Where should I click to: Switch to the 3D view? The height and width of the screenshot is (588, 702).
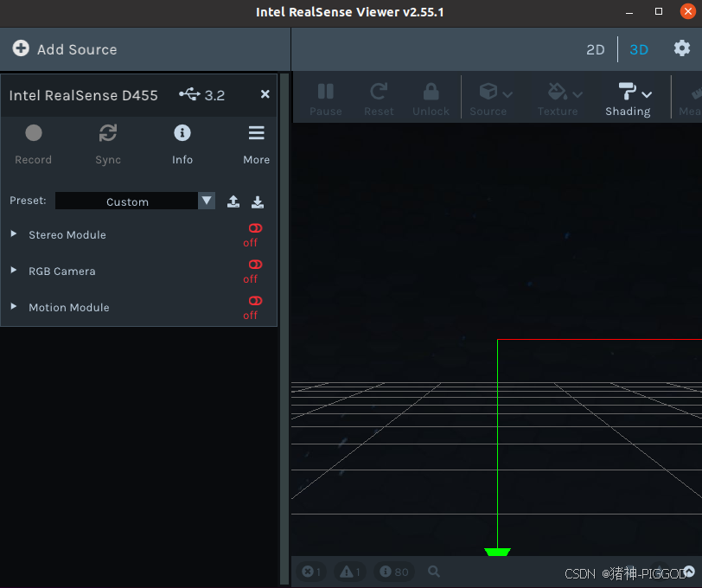[638, 49]
